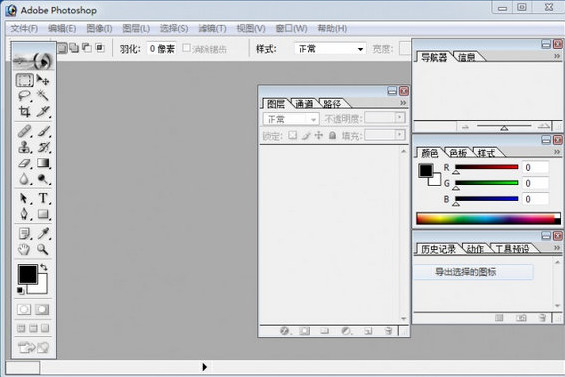Swap foreground and background colors
The height and width of the screenshot is (377, 565).
click(x=44, y=267)
